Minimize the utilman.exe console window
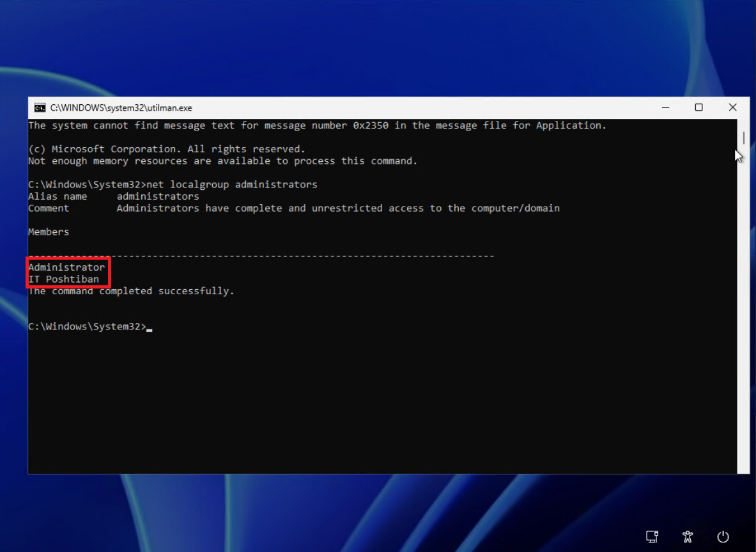 [665, 107]
